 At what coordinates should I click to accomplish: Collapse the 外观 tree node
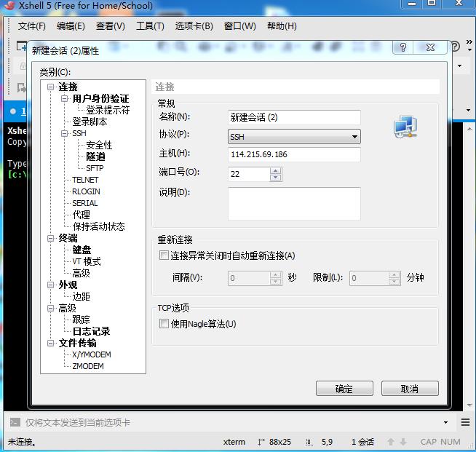(50, 285)
